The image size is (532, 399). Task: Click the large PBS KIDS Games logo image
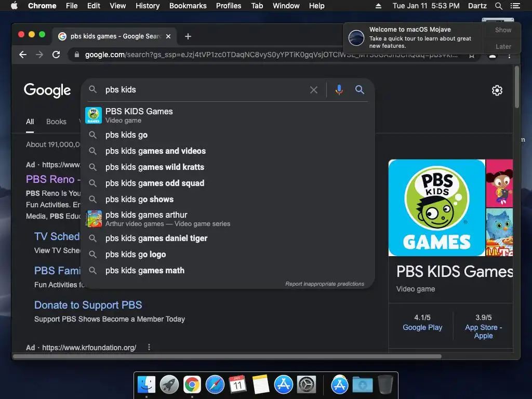(436, 208)
